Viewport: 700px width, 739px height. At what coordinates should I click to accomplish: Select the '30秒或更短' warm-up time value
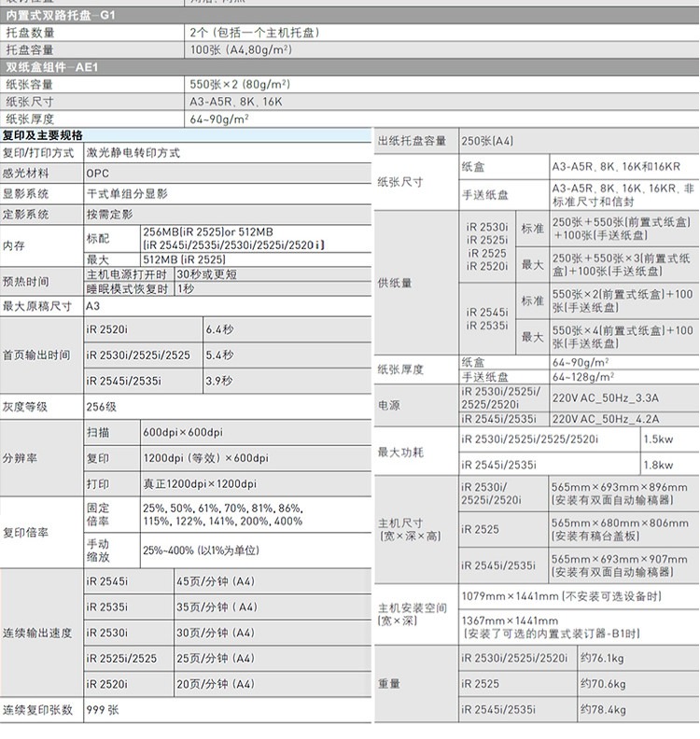[206, 274]
